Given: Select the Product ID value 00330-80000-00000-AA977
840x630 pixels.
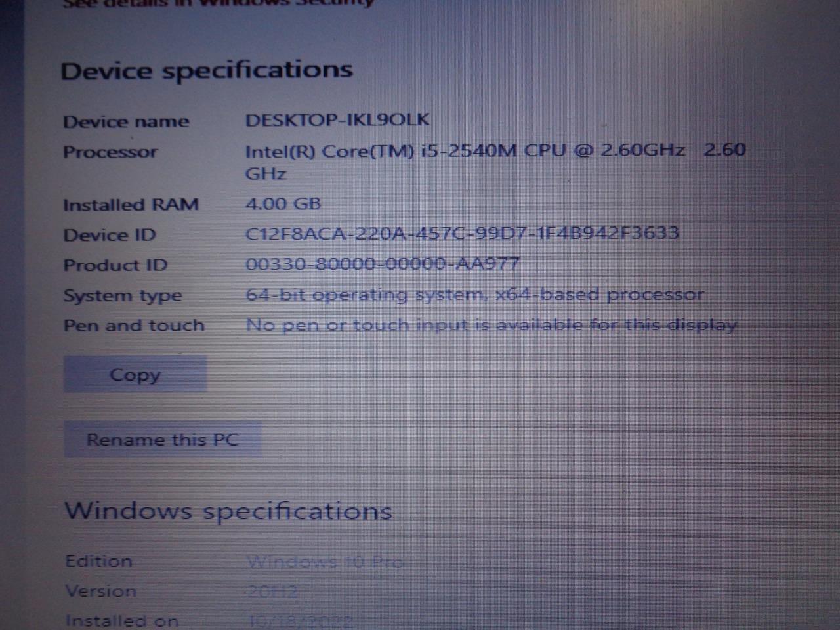Looking at the screenshot, I should pyautogui.click(x=382, y=264).
